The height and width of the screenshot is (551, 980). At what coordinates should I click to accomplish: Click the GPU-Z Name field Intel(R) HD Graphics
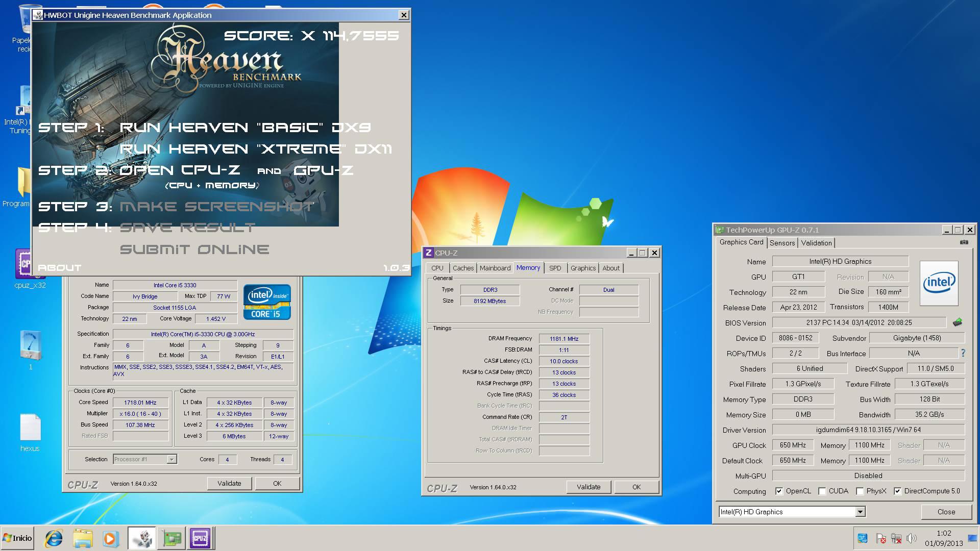840,261
